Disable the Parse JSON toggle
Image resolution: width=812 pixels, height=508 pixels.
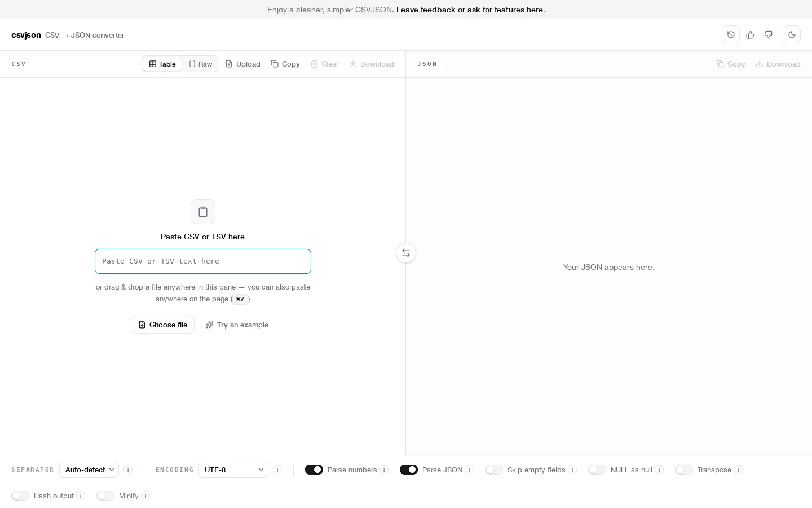point(409,470)
